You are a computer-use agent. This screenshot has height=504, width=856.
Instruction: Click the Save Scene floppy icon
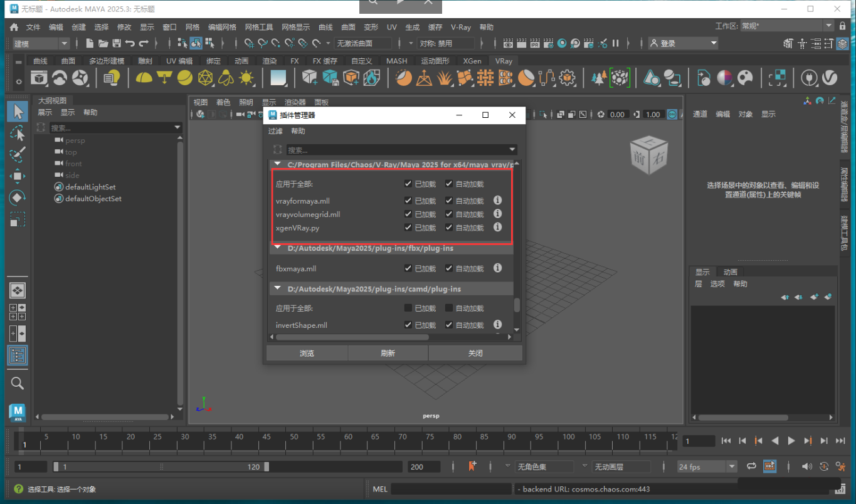(x=116, y=43)
